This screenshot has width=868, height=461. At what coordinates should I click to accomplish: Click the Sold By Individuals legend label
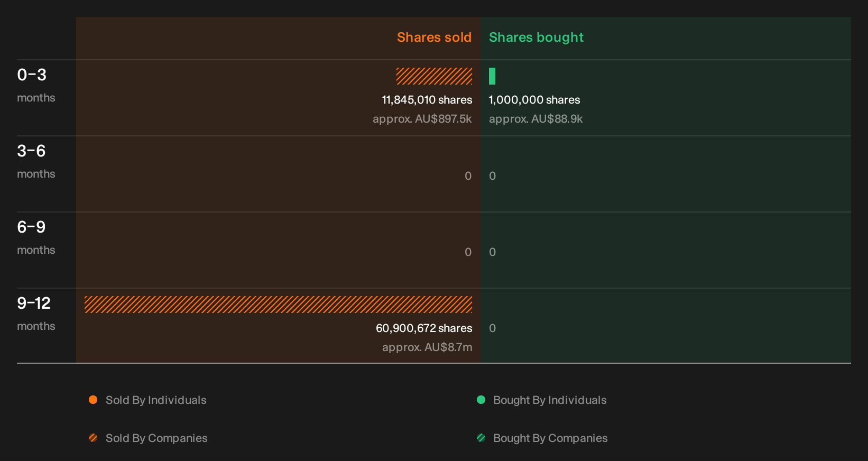pyautogui.click(x=156, y=400)
